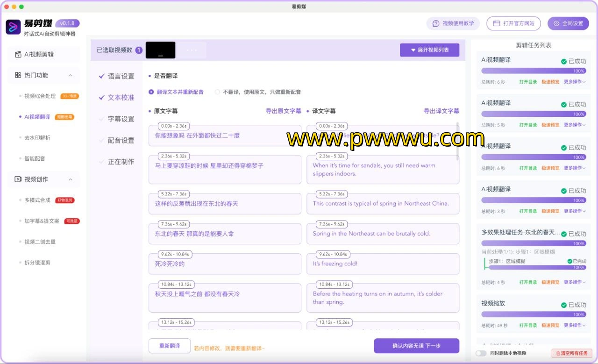Expand the video list with 展开视频列表
The image size is (598, 364).
click(x=429, y=50)
